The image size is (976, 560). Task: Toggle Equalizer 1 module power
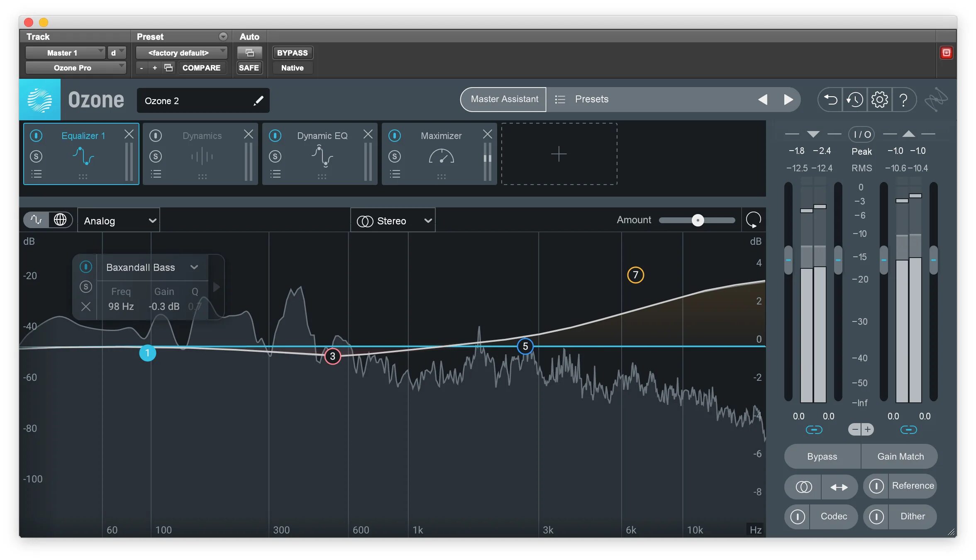[37, 136]
